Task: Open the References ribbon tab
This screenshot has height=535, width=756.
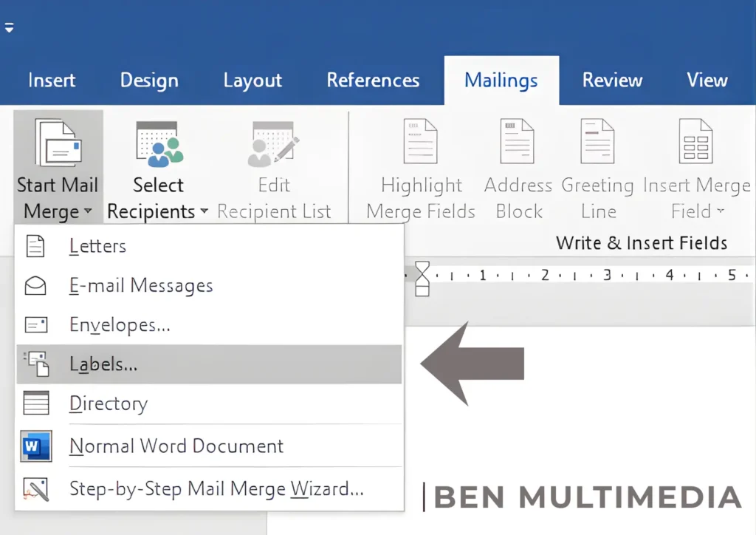Action: click(x=373, y=80)
